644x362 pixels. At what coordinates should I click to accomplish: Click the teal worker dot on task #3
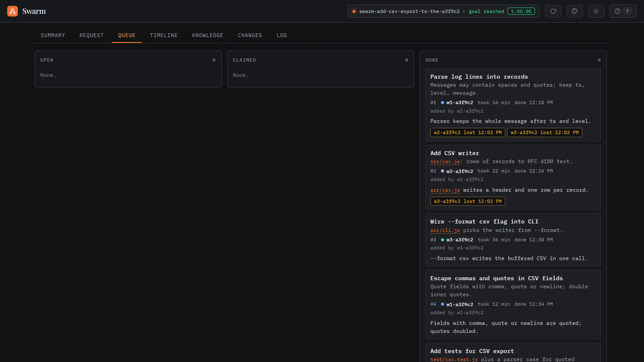tap(443, 240)
